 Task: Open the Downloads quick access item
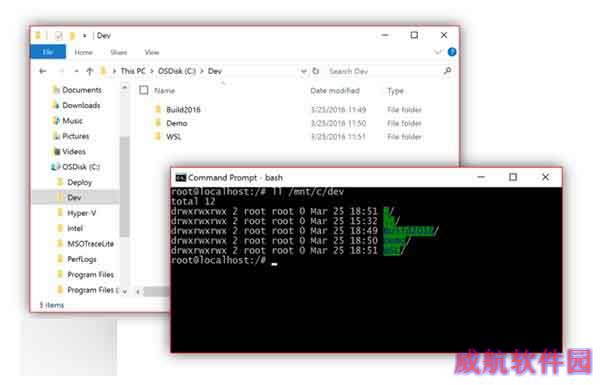point(77,105)
